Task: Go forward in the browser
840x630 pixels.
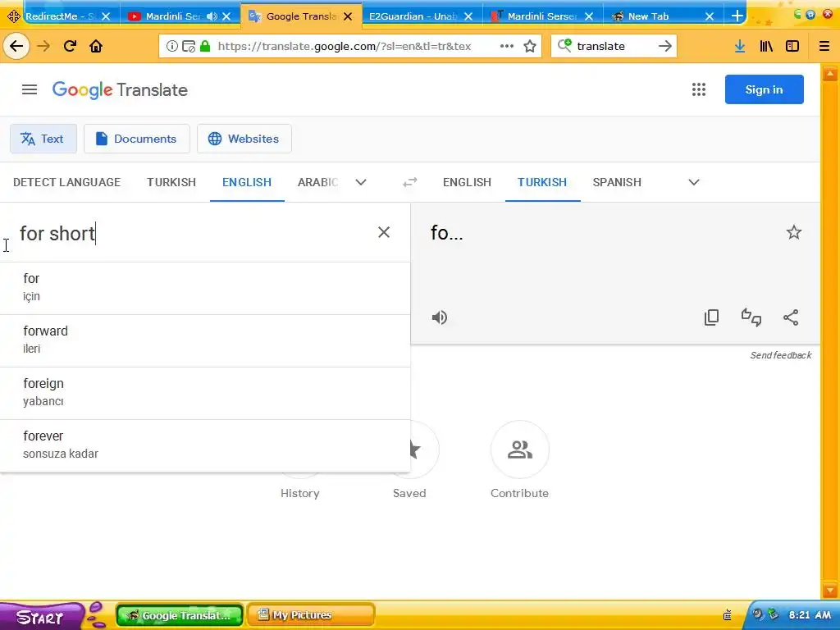Action: pyautogui.click(x=43, y=46)
